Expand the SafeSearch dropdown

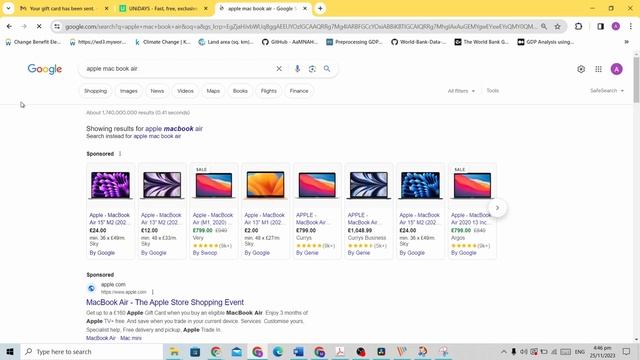pyautogui.click(x=607, y=91)
